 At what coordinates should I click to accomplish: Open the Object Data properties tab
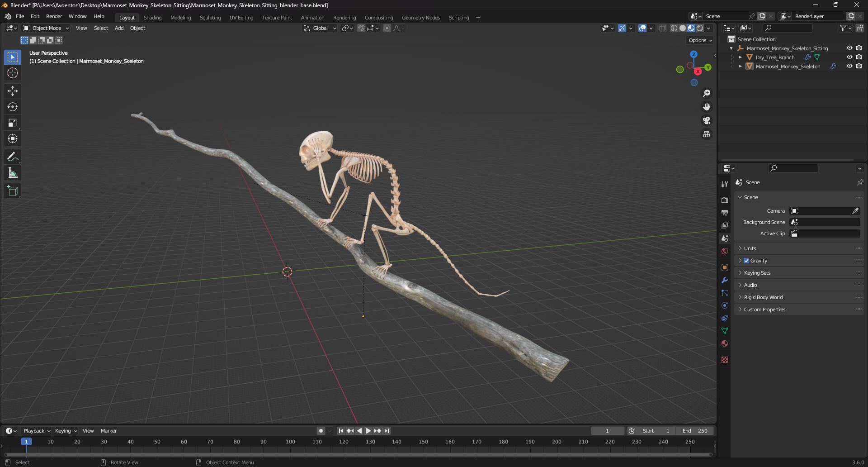(x=725, y=331)
